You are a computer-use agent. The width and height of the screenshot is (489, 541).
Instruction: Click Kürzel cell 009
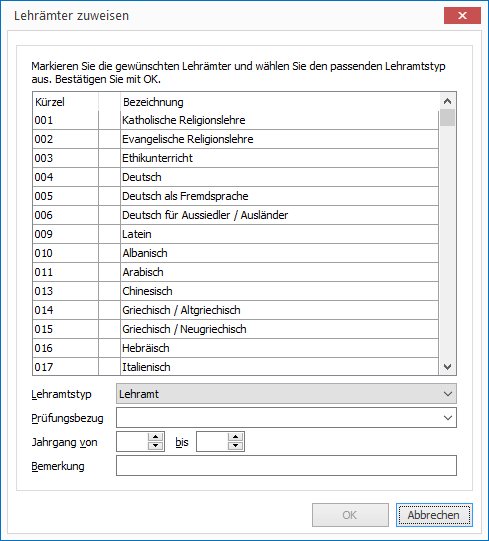[x=66, y=234]
